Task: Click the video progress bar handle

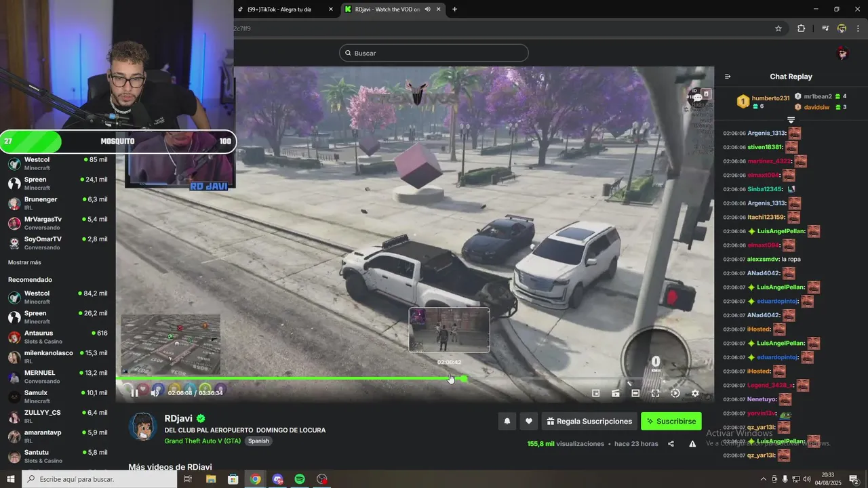Action: pos(465,379)
